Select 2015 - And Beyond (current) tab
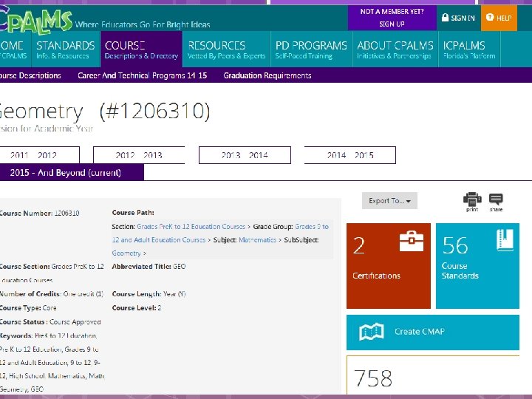This screenshot has height=399, width=532. (x=72, y=172)
